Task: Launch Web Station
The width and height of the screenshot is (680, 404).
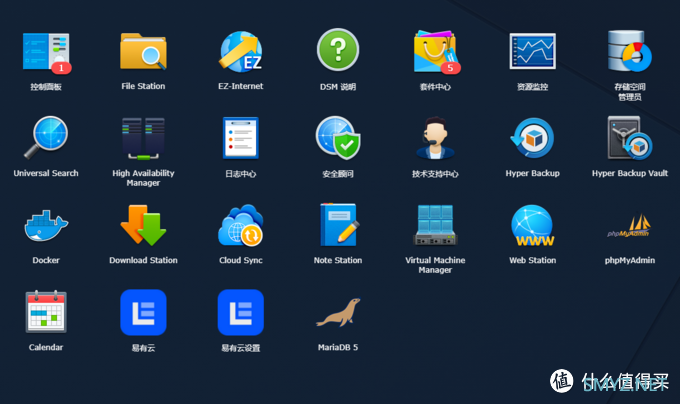Action: [533, 225]
